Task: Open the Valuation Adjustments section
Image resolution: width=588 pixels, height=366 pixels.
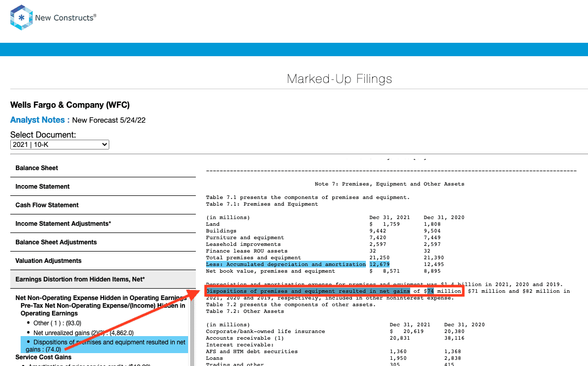Action: (x=103, y=261)
